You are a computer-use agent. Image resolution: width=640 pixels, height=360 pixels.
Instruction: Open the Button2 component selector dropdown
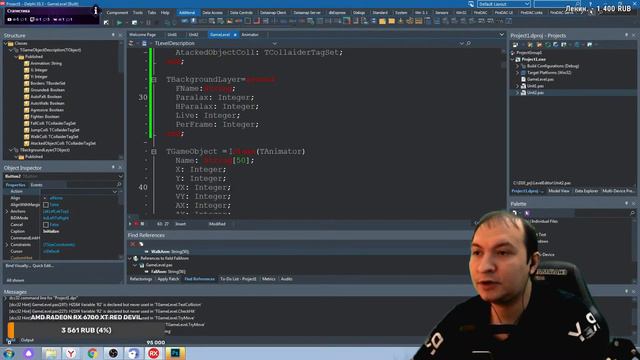coord(120,176)
